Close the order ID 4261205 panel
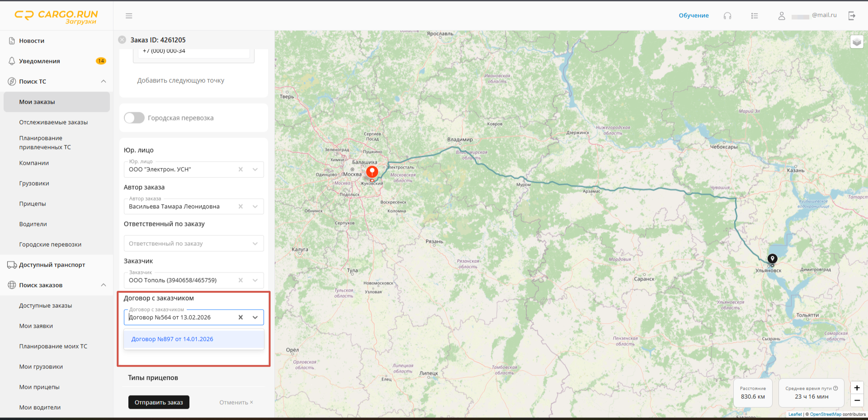868x420 pixels. pos(122,40)
